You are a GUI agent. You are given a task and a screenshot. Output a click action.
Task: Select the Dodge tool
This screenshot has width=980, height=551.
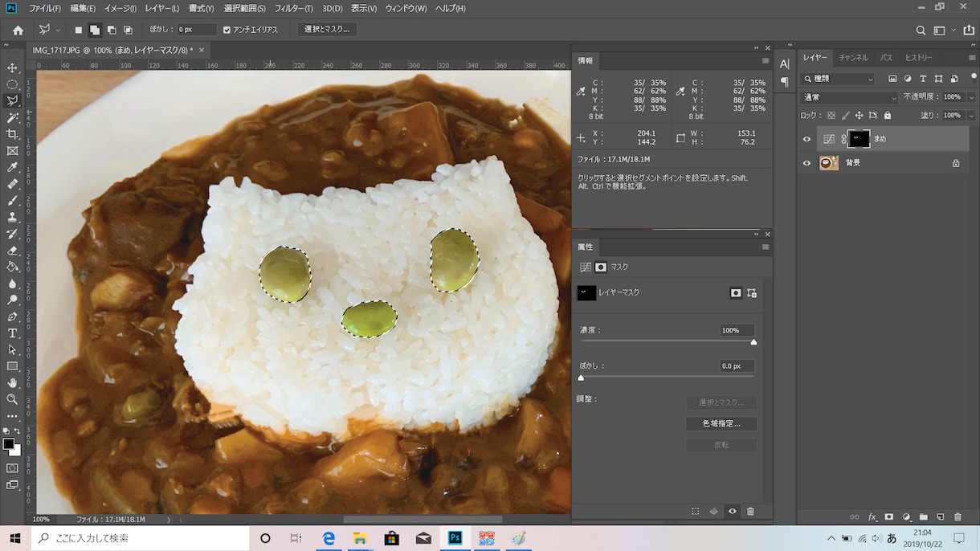pyautogui.click(x=12, y=300)
